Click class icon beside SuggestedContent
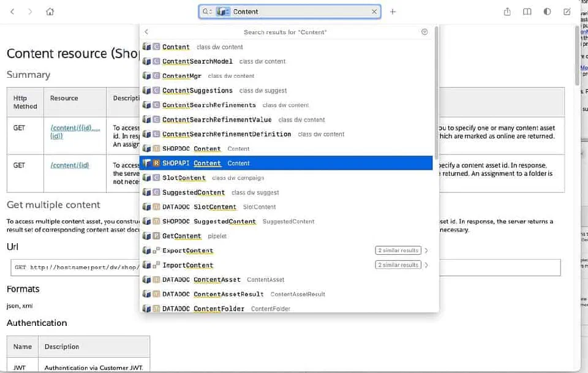 (156, 192)
